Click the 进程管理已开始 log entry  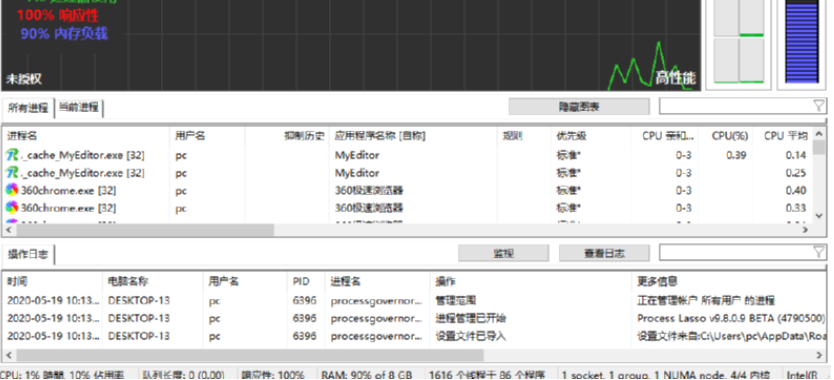[471, 319]
